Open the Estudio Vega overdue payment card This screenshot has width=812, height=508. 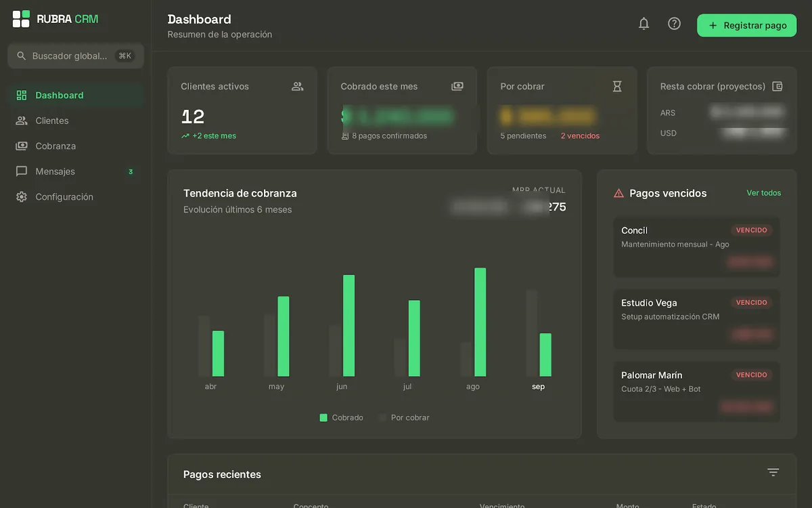pyautogui.click(x=696, y=319)
